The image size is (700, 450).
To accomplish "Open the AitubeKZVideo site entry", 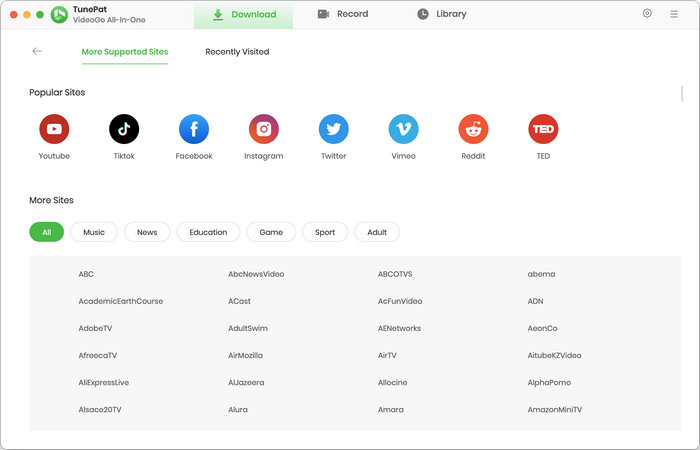I will coord(554,355).
